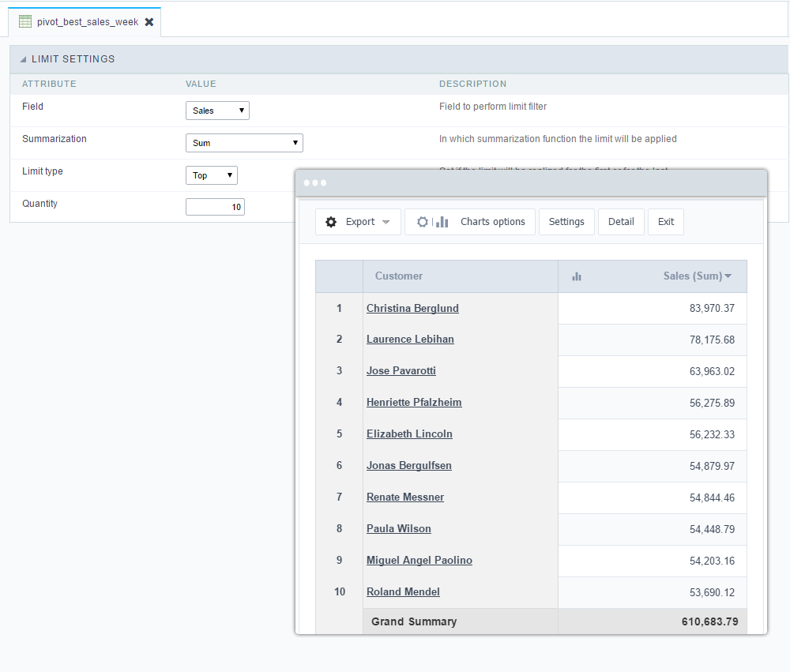Click the chart settings cog icon

point(423,222)
